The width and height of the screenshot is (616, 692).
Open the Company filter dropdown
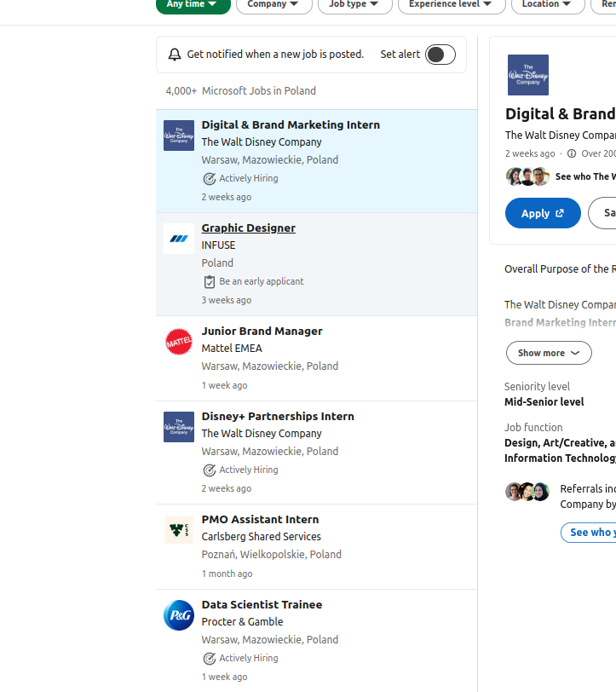[x=274, y=4]
